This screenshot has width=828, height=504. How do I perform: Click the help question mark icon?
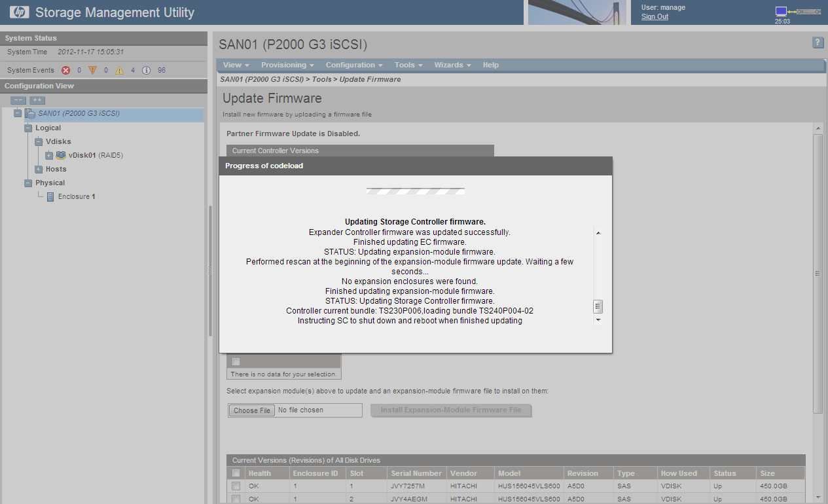tap(818, 43)
